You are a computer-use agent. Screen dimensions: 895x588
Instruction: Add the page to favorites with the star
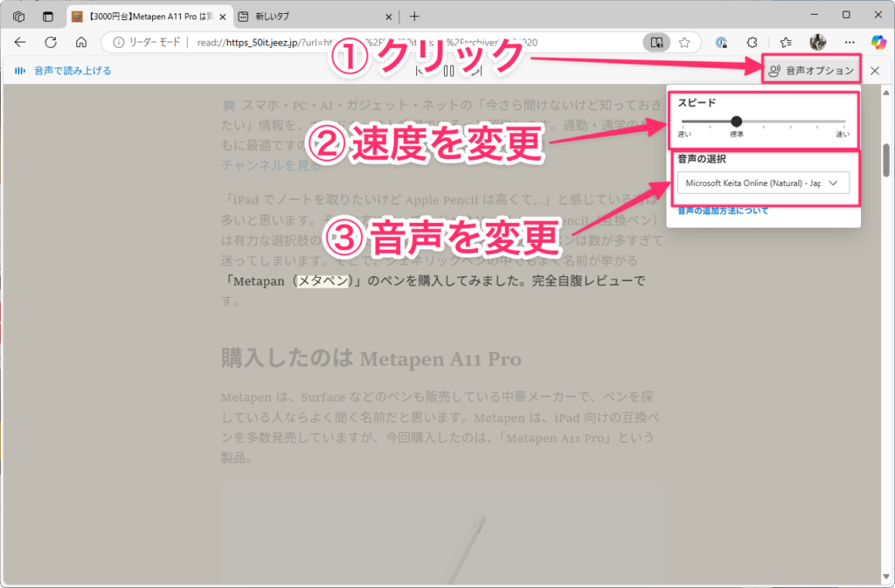(684, 42)
